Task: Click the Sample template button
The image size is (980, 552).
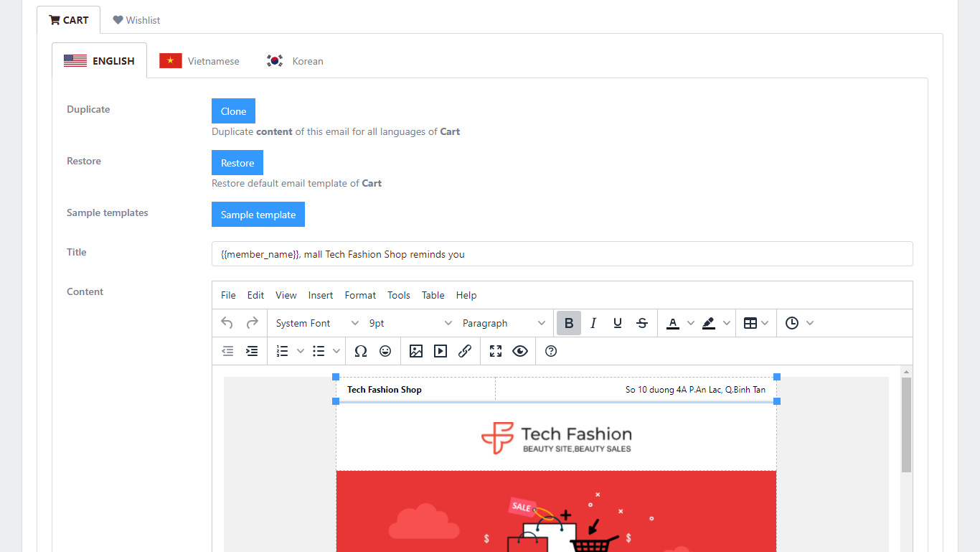Action: (x=258, y=215)
